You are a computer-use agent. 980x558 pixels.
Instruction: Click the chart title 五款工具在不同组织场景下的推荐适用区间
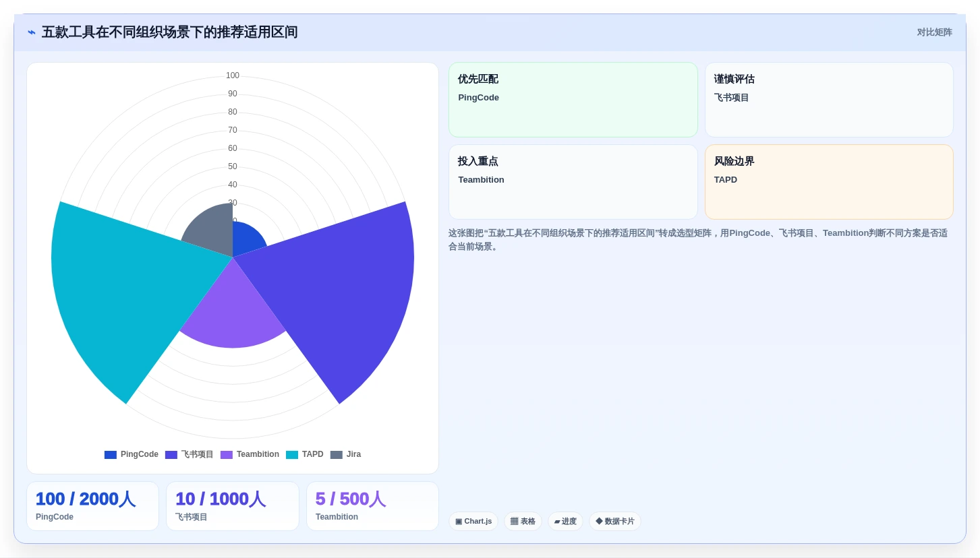click(169, 32)
